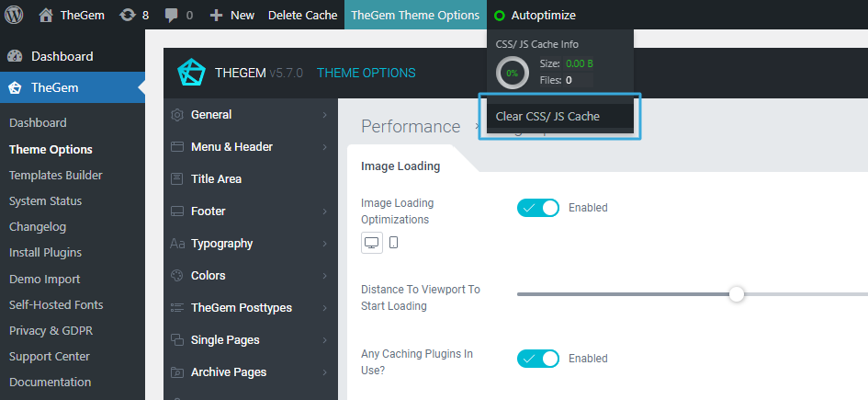Open the comments bubble icon
The width and height of the screenshot is (868, 400).
tap(171, 15)
